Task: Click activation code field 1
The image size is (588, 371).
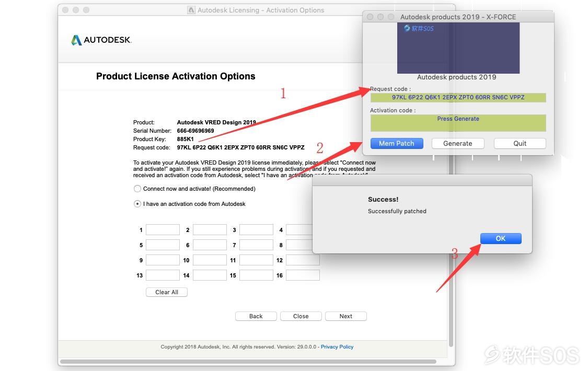Action: point(163,230)
